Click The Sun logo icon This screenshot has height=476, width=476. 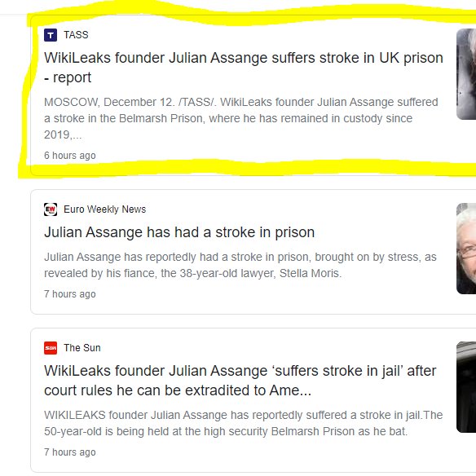[51, 348]
